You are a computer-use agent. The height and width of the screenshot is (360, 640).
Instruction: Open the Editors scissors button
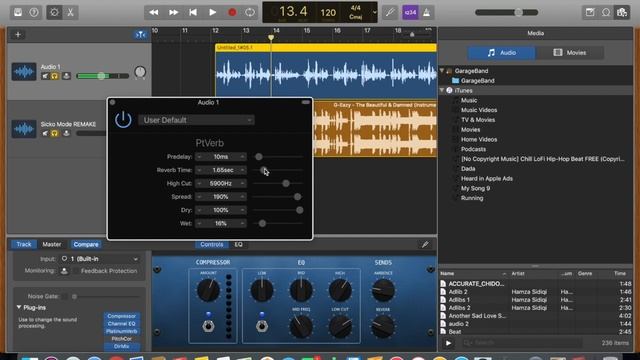pos(70,12)
